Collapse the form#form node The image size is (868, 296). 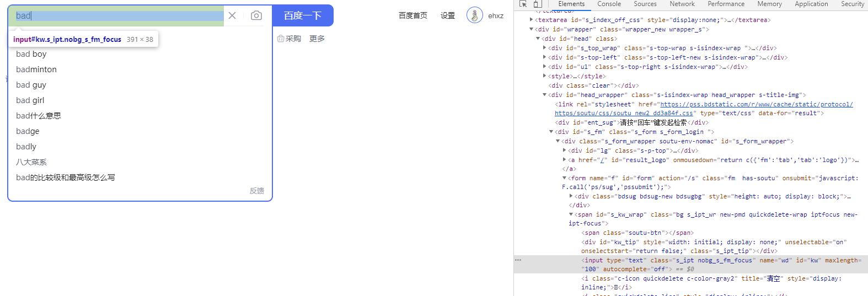565,178
